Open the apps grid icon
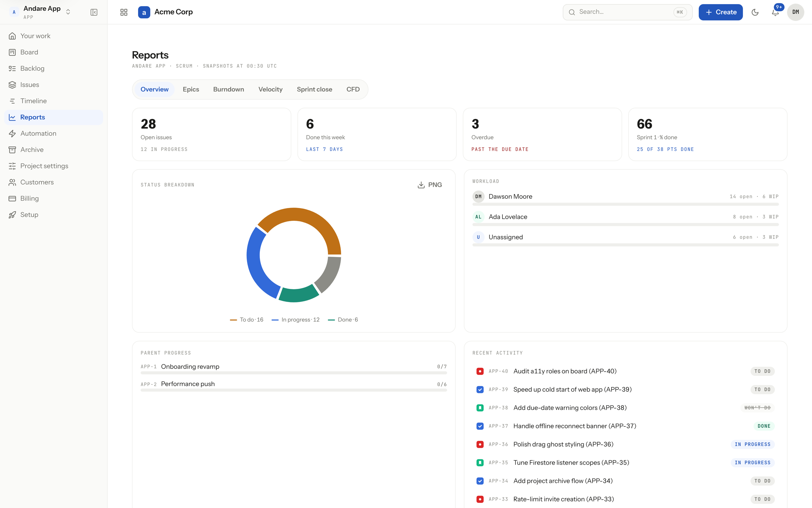 tap(124, 12)
